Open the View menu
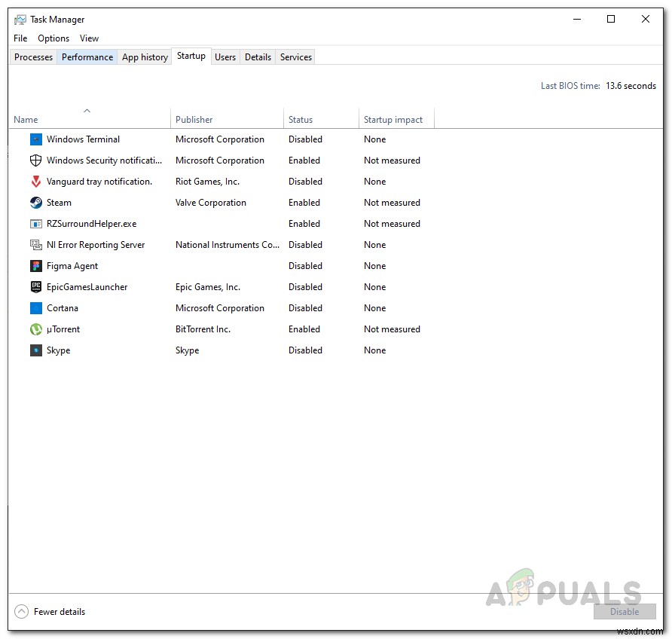672x639 pixels. [89, 38]
